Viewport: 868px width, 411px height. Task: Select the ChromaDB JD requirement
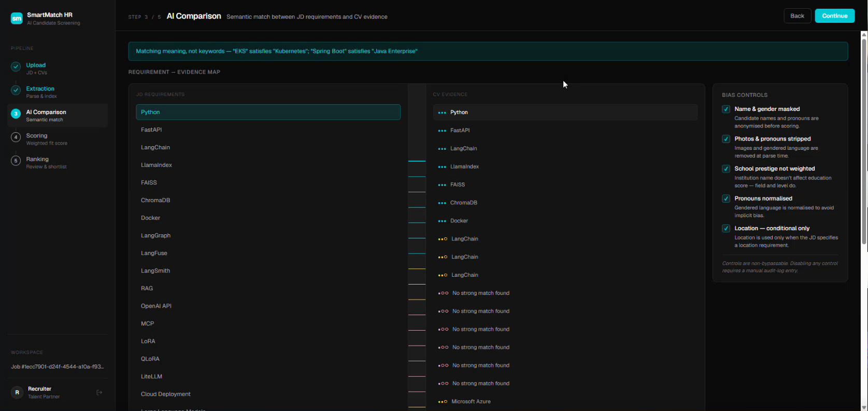click(268, 200)
